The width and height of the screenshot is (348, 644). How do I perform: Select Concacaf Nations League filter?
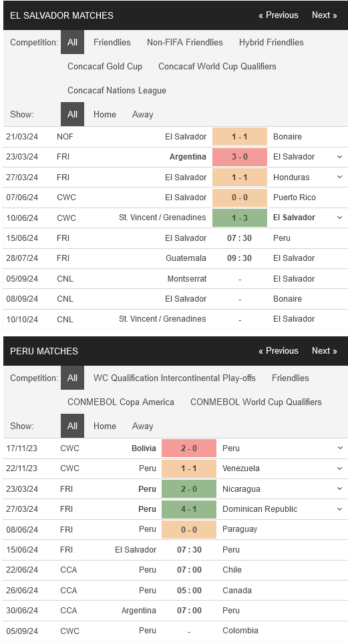pos(117,90)
